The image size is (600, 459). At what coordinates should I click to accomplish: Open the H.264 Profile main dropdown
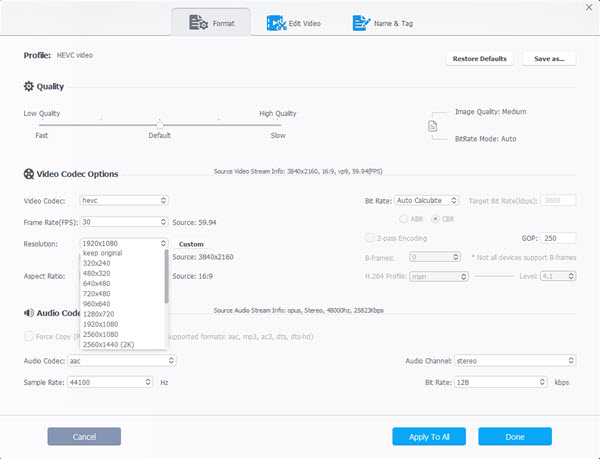pyautogui.click(x=439, y=276)
